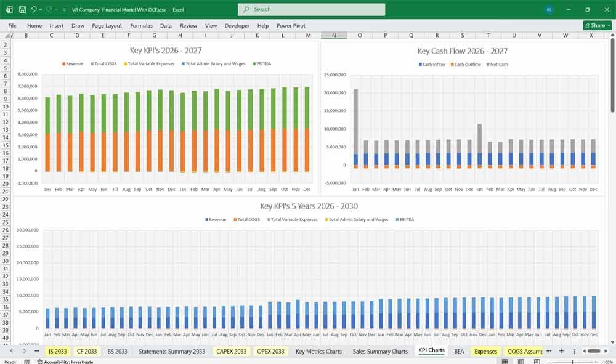Screen dimensions: 616x364
Task: Click the sheet tab bar options dots
Action: tap(574, 351)
